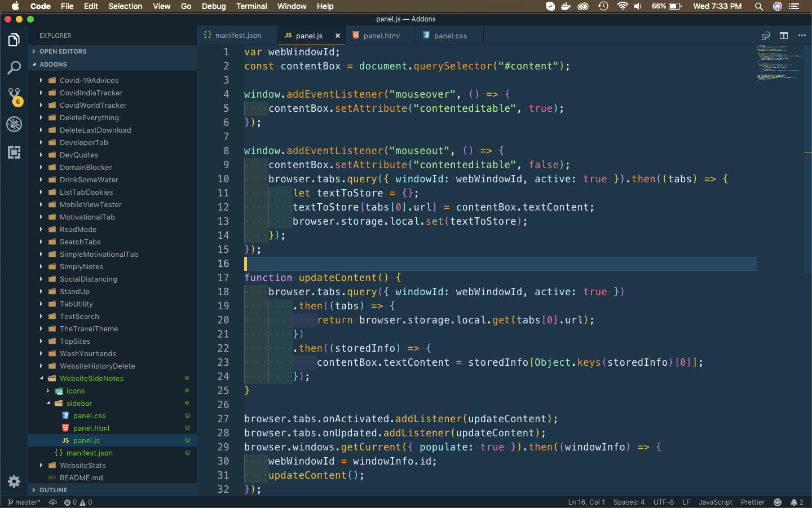Open the Go menu

186,6
